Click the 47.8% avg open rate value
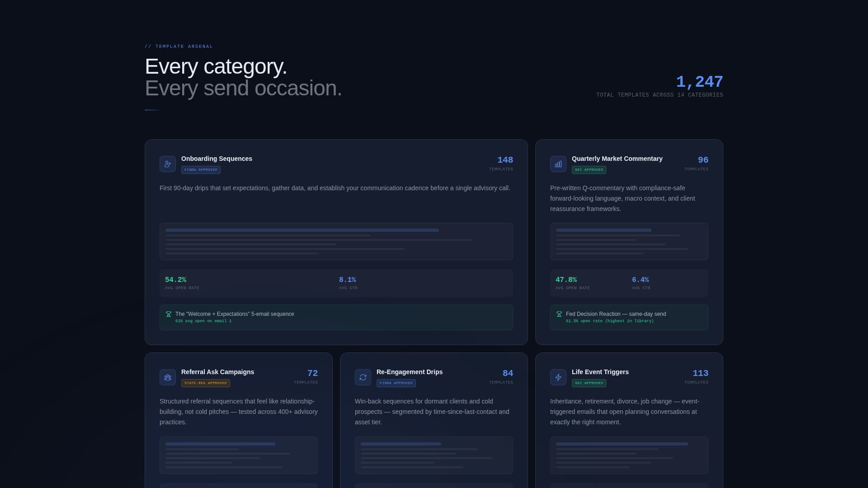868x488 pixels. pyautogui.click(x=566, y=280)
